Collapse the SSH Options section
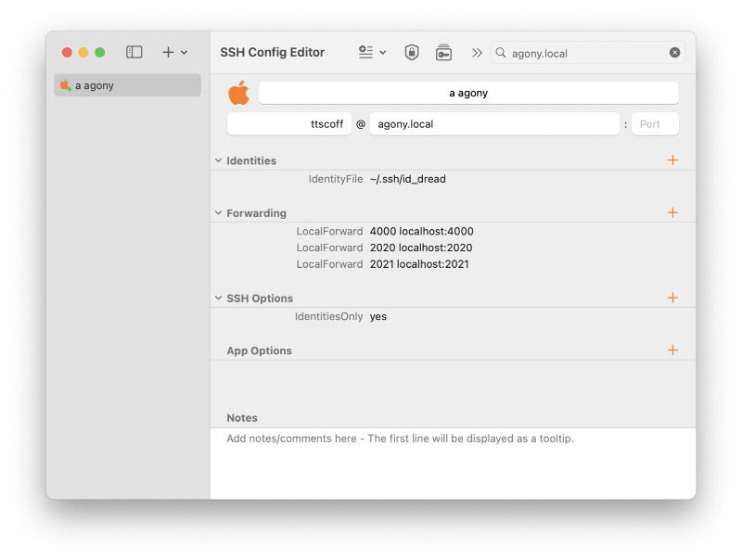This screenshot has height=560, width=742. [x=217, y=298]
